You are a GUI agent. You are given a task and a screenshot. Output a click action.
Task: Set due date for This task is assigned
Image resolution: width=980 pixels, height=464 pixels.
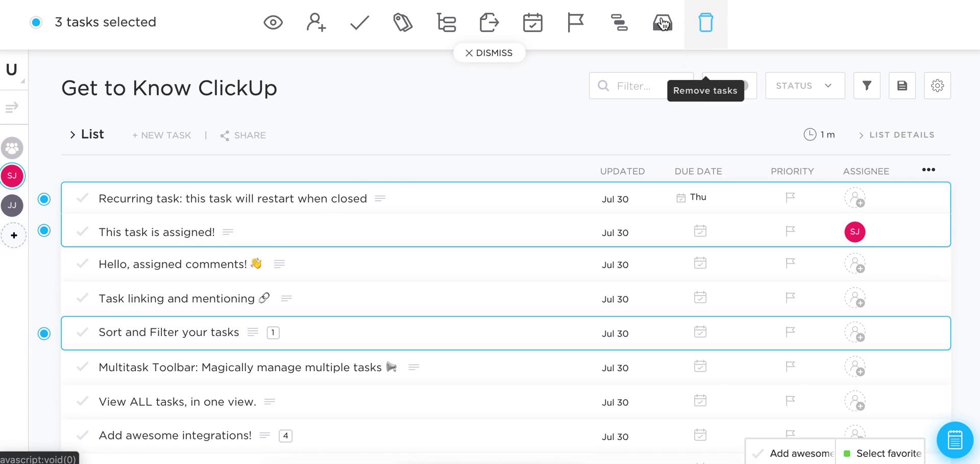(700, 231)
